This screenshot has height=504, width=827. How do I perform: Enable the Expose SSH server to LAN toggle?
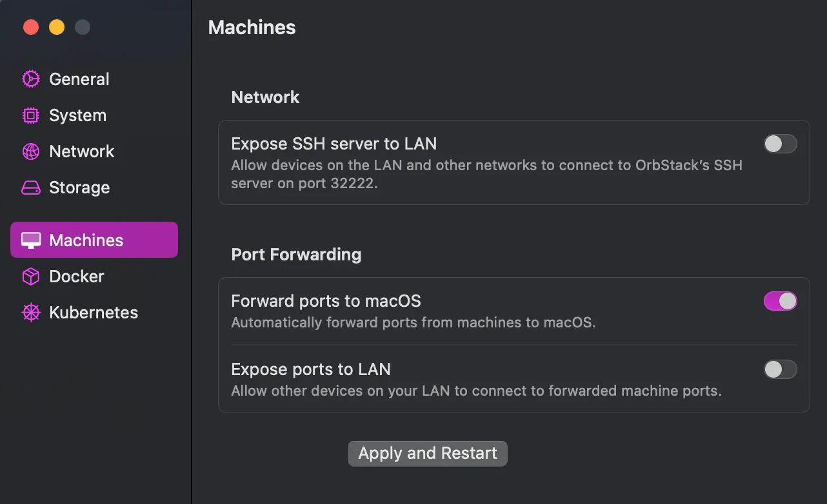click(x=780, y=144)
